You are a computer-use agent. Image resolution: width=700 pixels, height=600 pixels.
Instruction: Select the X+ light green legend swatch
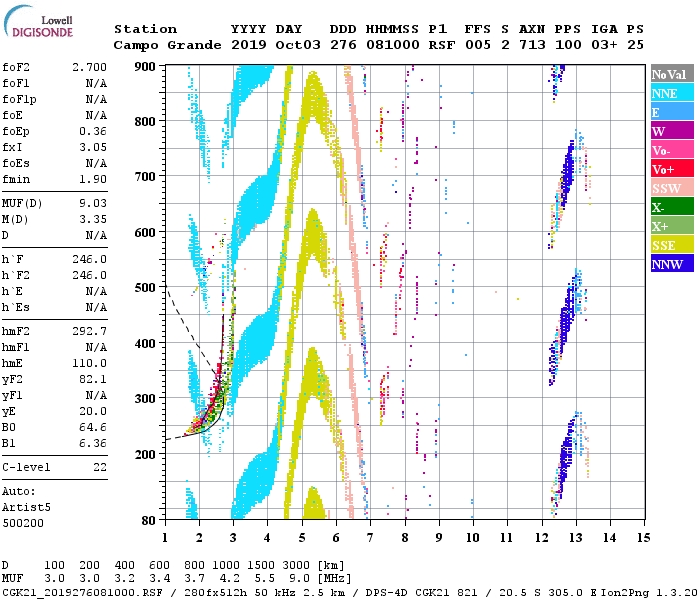[672, 226]
